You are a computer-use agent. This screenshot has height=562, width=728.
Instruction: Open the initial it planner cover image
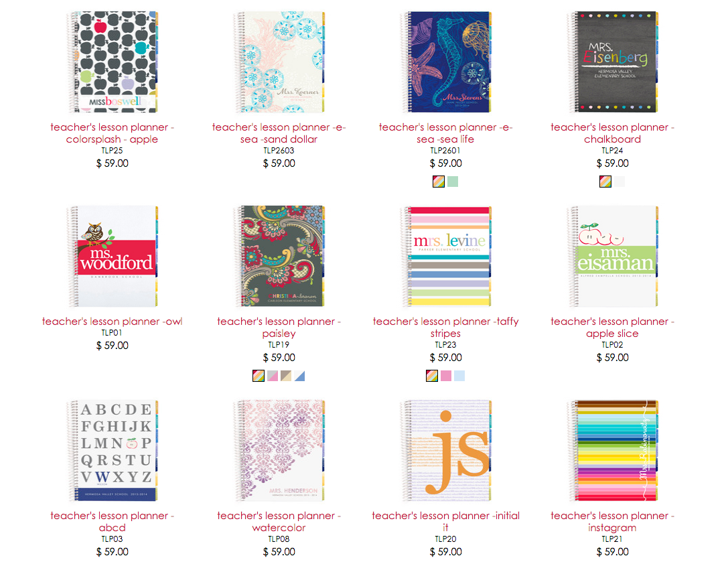click(x=446, y=451)
